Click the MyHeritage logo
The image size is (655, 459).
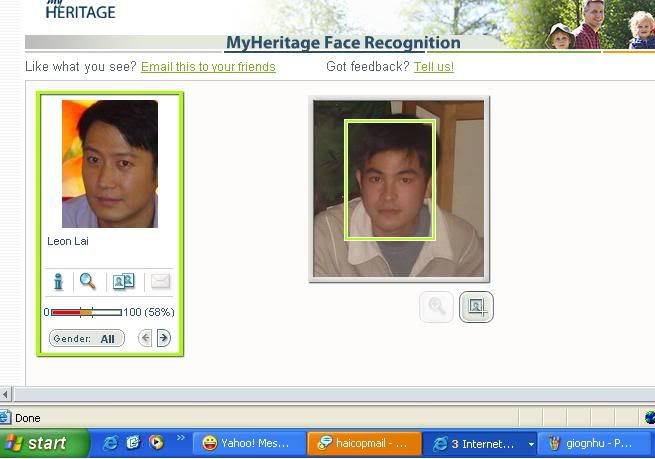pyautogui.click(x=80, y=10)
